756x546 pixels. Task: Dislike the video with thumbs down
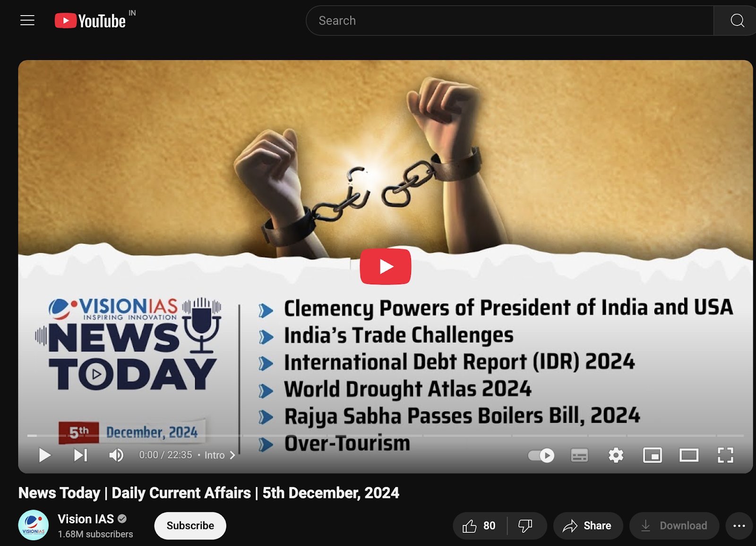[x=525, y=526]
